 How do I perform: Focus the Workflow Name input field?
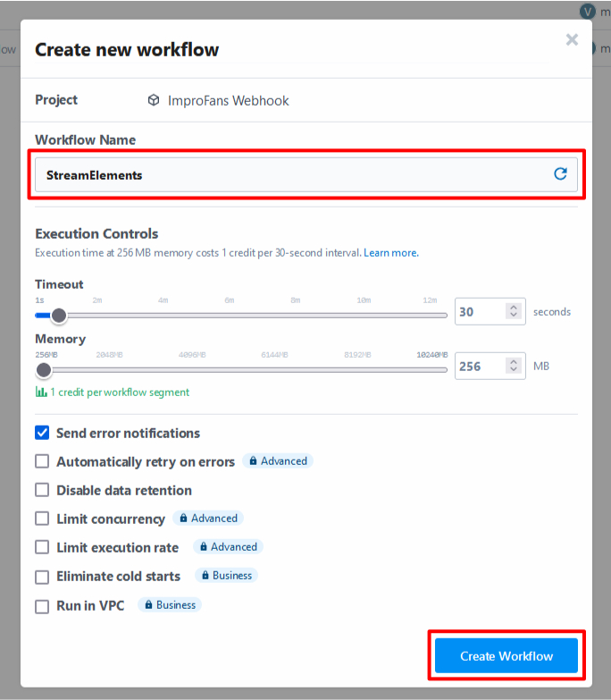[305, 174]
